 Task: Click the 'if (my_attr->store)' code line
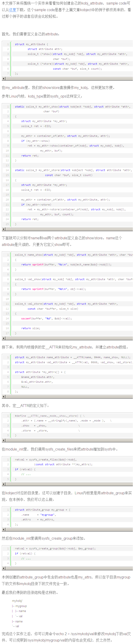pyautogui.click(x=36, y=205)
